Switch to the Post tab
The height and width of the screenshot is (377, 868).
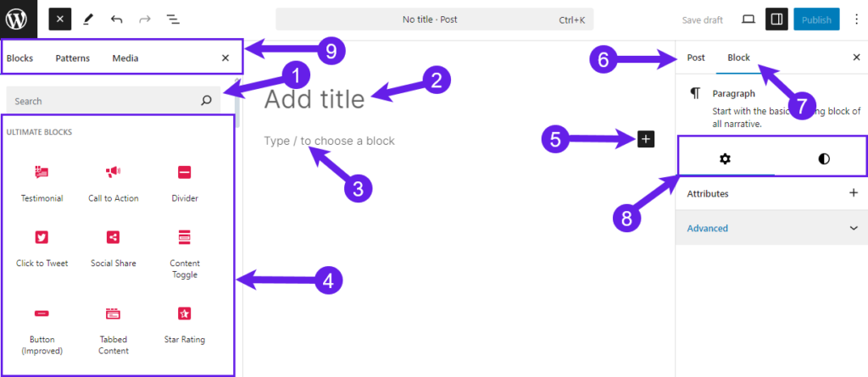(696, 58)
